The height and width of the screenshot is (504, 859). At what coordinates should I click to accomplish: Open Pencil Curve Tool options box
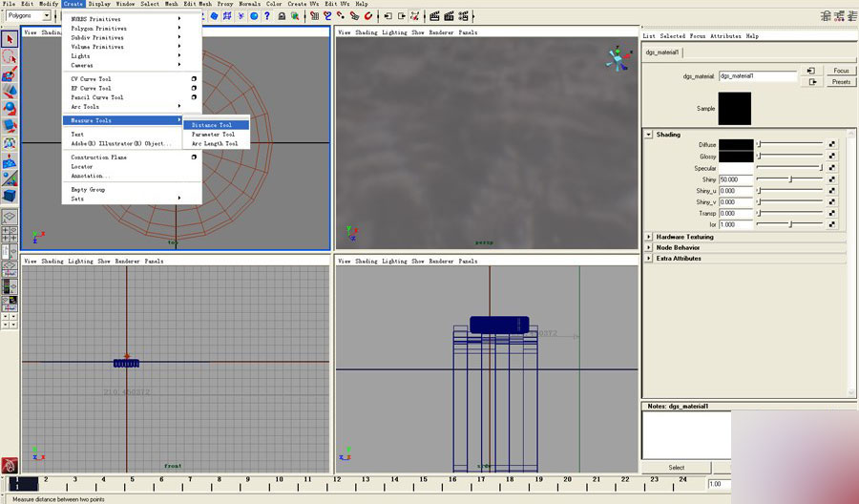(194, 97)
